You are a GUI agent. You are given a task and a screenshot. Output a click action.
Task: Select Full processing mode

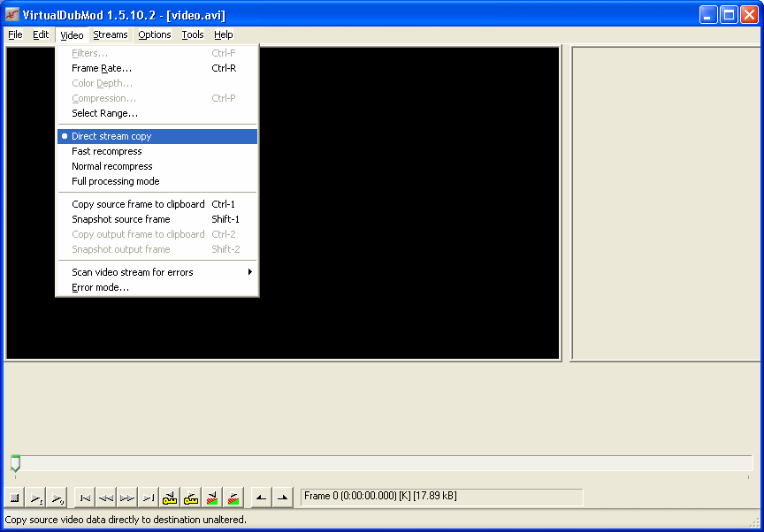157,181
